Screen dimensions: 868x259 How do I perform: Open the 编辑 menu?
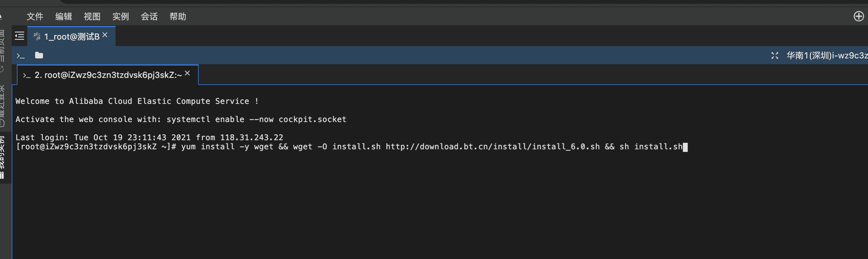pyautogui.click(x=64, y=17)
